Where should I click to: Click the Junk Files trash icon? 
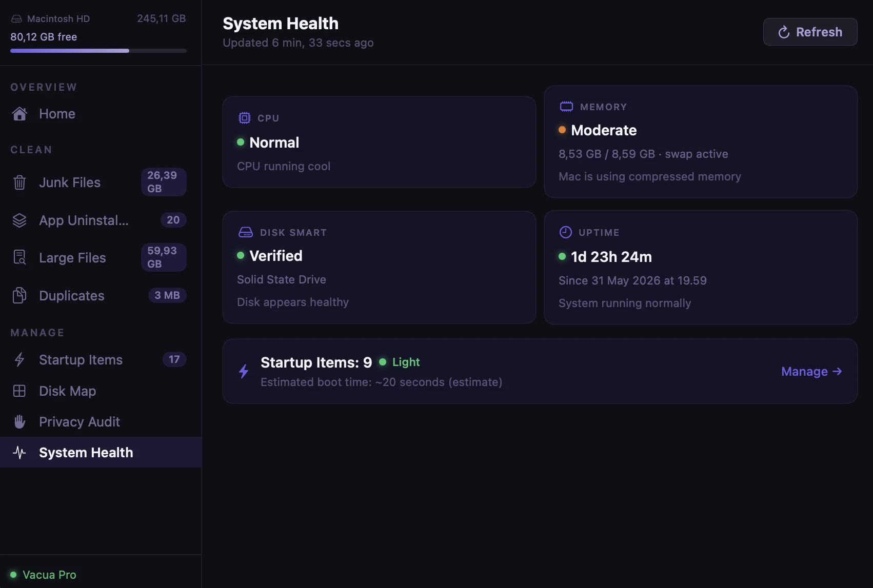pyautogui.click(x=19, y=183)
